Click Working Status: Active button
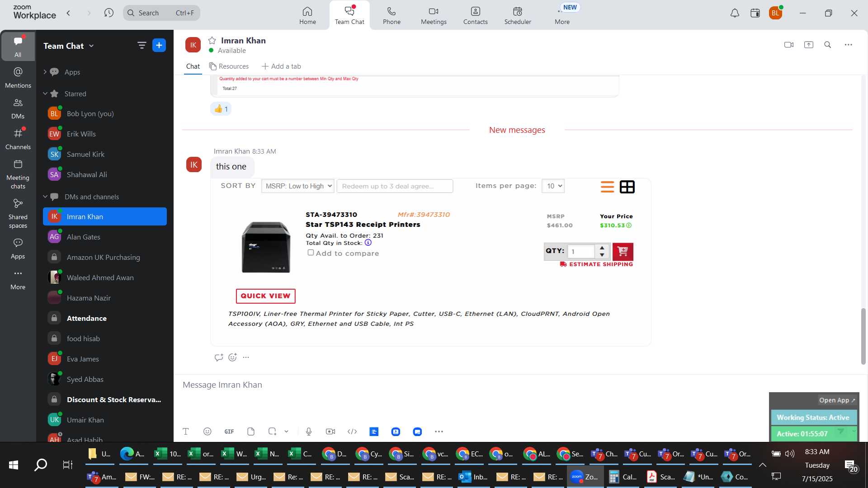Image resolution: width=868 pixels, height=488 pixels. [813, 418]
